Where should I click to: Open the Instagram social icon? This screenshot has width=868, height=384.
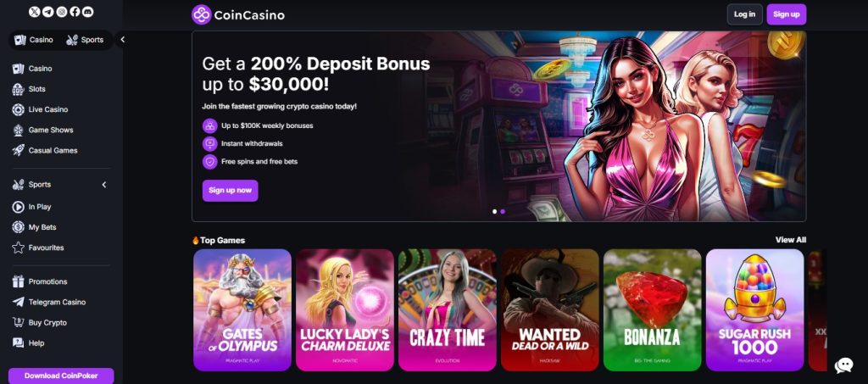[x=61, y=12]
